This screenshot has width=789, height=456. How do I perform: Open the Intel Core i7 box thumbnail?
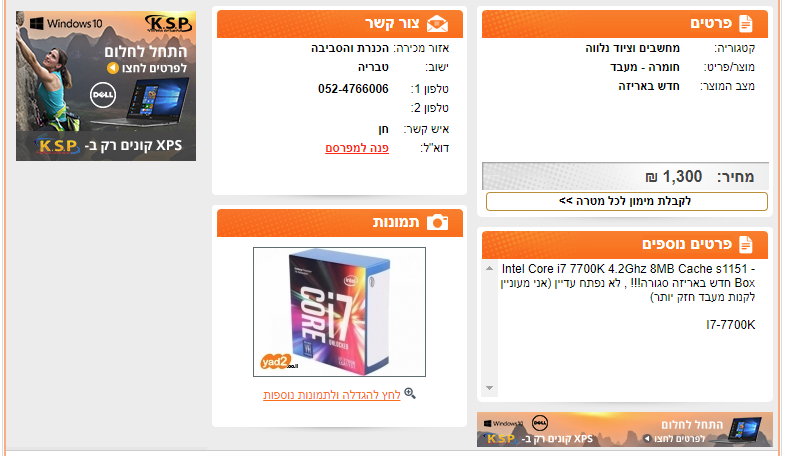pyautogui.click(x=339, y=312)
